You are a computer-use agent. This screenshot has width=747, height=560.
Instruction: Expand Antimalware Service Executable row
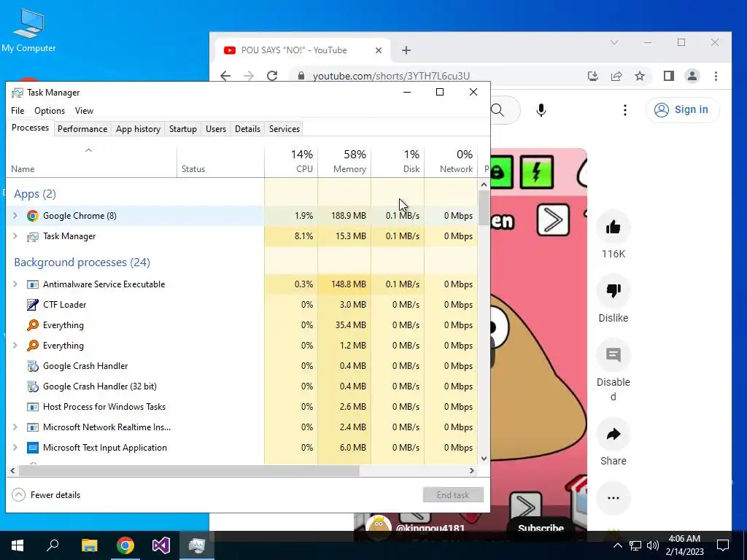point(15,284)
